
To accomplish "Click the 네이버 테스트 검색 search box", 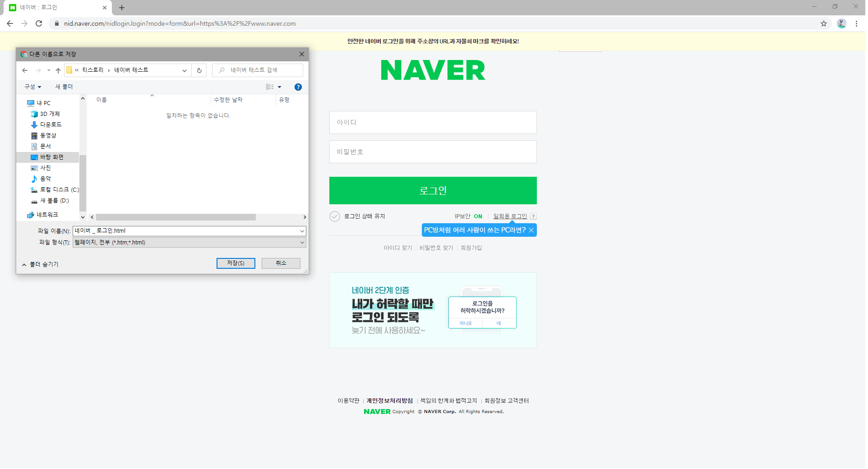I will (258, 70).
